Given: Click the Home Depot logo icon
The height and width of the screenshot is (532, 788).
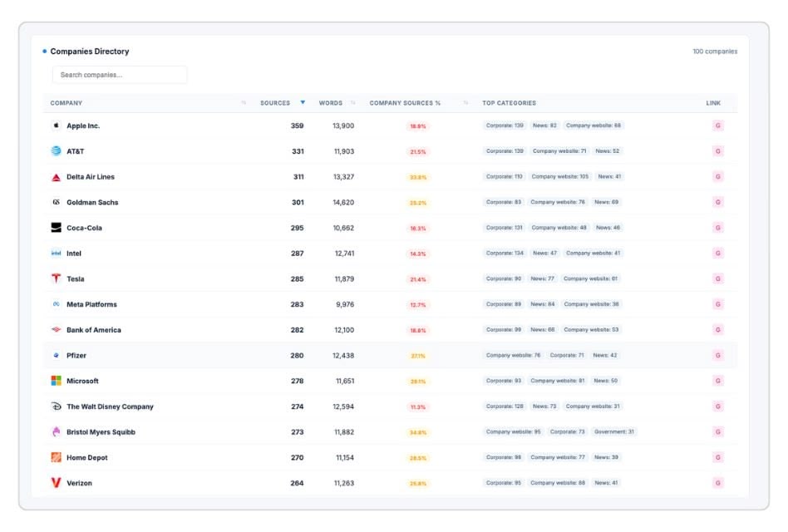Looking at the screenshot, I should (x=56, y=458).
